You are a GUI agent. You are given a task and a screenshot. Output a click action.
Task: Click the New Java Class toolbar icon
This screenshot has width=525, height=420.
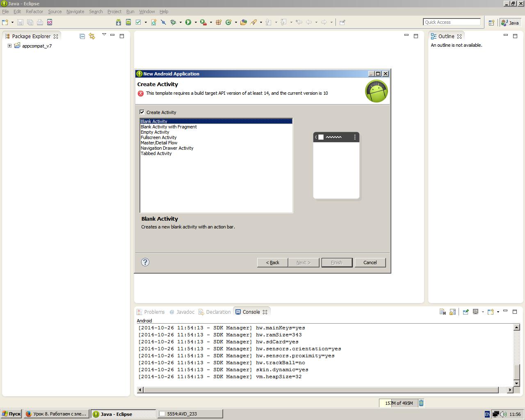pos(228,22)
